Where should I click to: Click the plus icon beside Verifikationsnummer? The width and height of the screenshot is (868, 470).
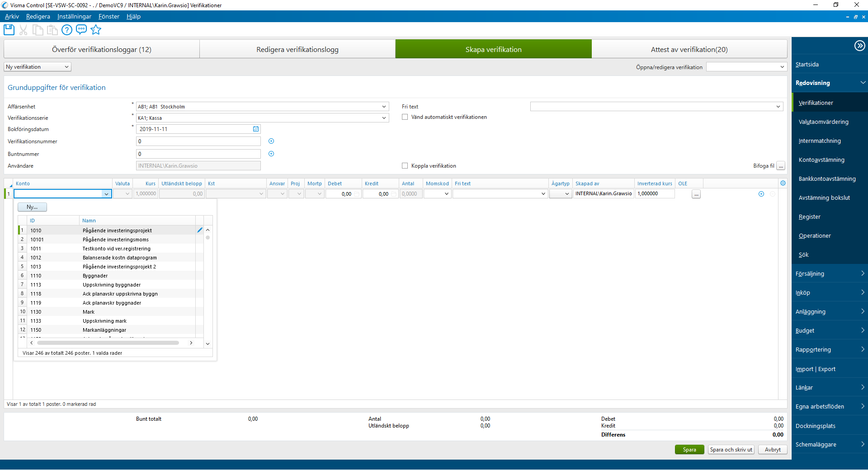coord(271,141)
